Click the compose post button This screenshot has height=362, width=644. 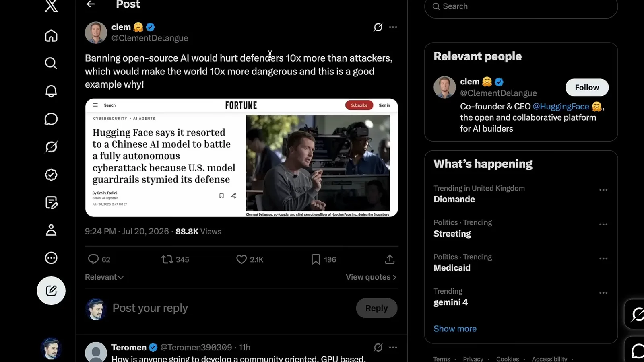[51, 290]
